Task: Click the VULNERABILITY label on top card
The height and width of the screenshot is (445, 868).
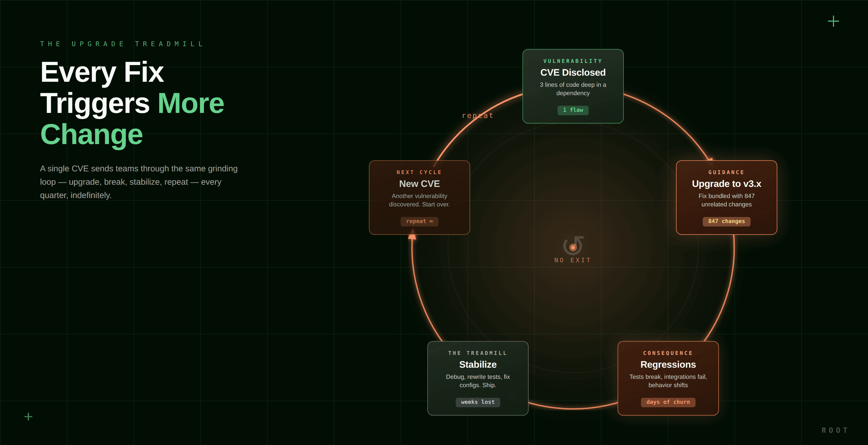Action: click(x=573, y=61)
